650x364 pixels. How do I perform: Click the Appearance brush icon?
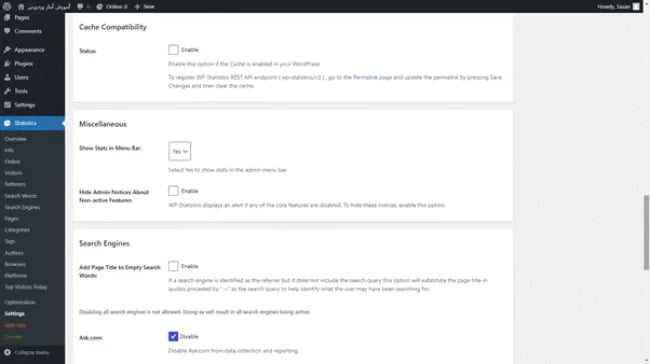coord(7,50)
